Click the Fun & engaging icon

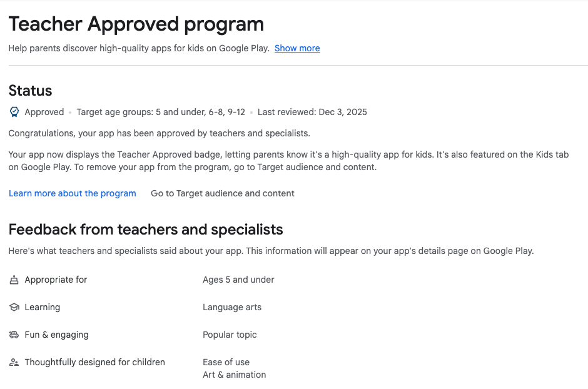[14, 335]
